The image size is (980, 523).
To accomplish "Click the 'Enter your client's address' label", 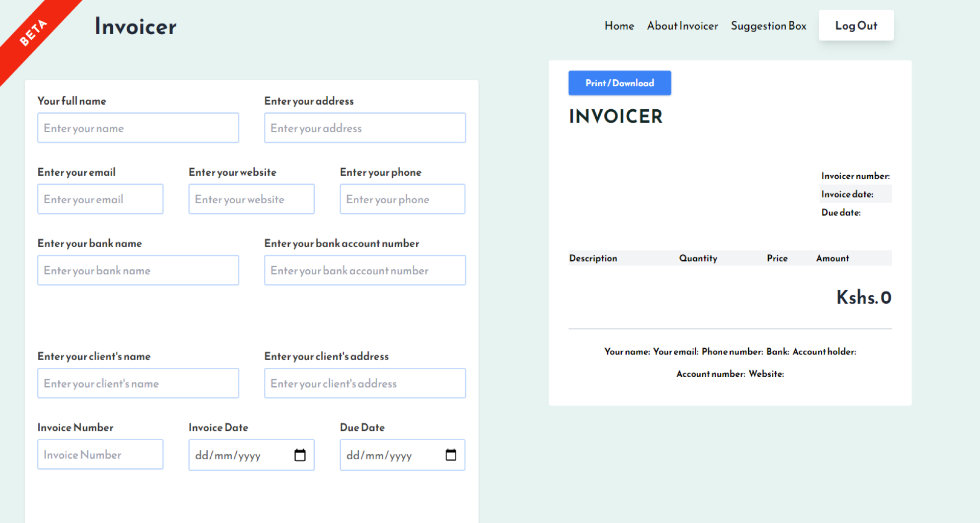I will coord(327,356).
